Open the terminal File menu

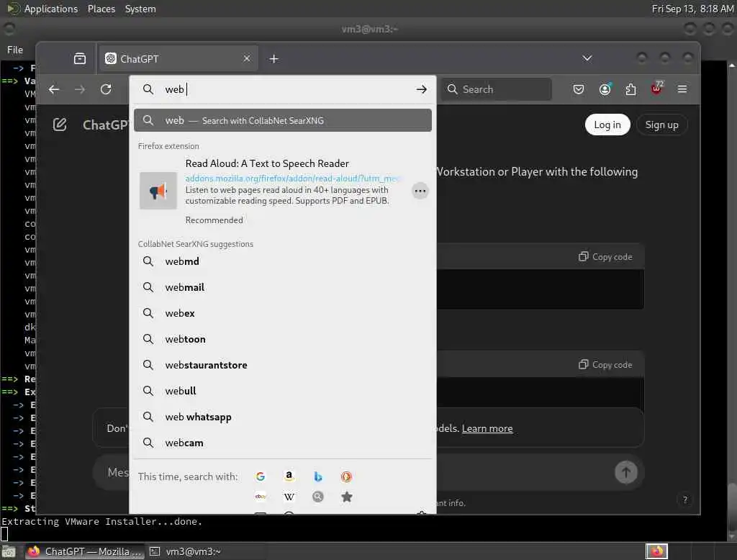coord(15,50)
